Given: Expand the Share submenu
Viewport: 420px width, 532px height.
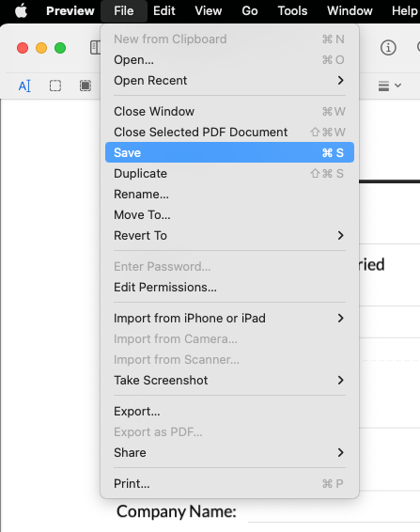Looking at the screenshot, I should point(229,453).
